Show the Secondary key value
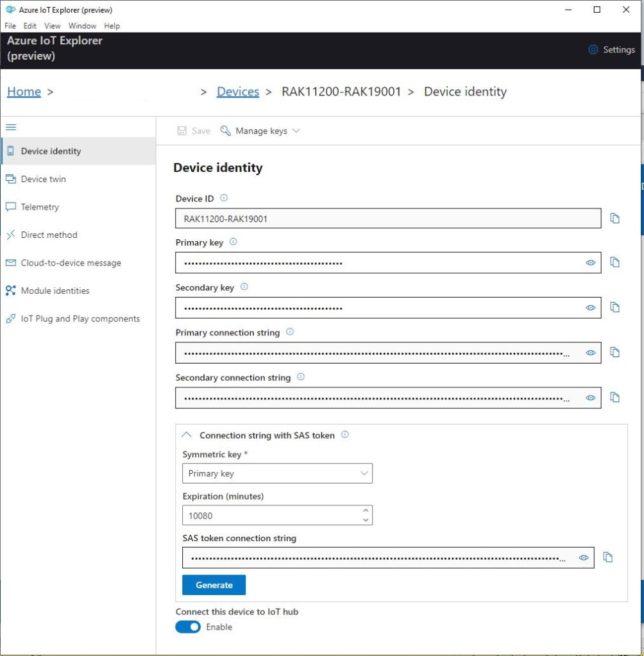This screenshot has width=644, height=656. (x=590, y=308)
